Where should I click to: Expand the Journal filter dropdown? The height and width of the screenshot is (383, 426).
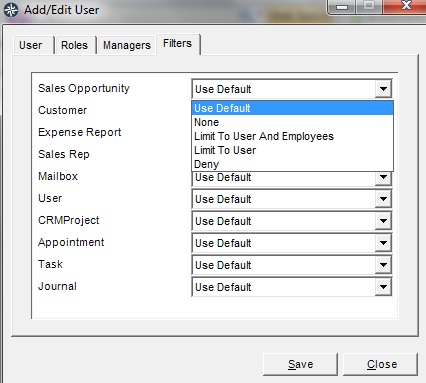pos(383,287)
